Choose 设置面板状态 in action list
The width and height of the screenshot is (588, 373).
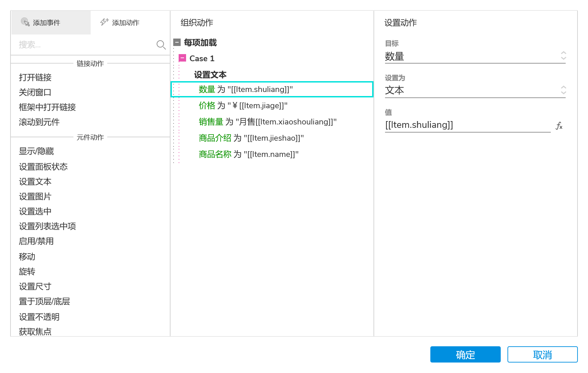click(x=43, y=167)
